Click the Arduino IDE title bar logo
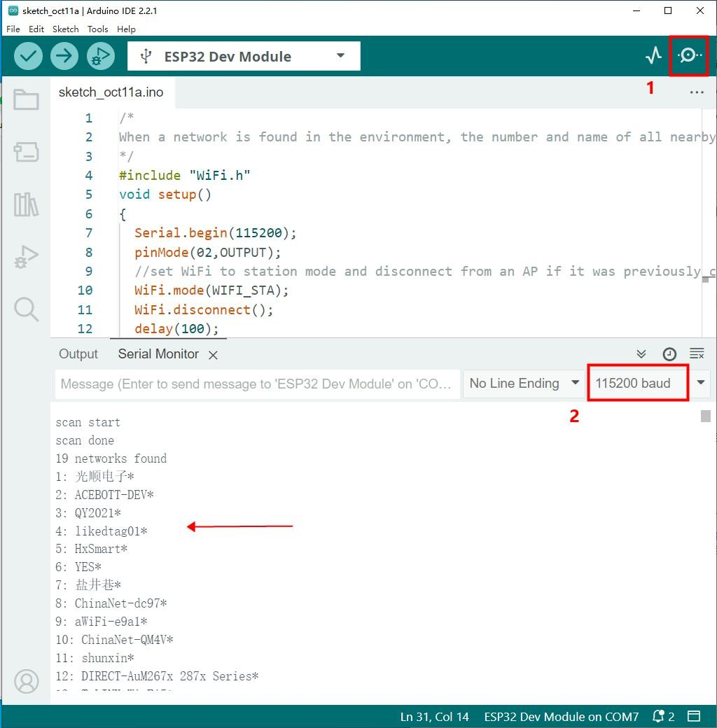 pos(13,10)
